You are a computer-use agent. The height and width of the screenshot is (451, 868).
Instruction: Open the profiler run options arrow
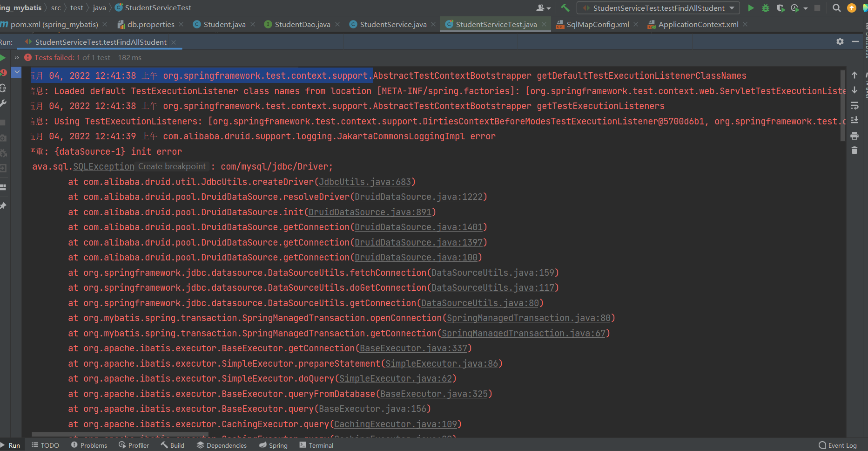click(x=806, y=8)
